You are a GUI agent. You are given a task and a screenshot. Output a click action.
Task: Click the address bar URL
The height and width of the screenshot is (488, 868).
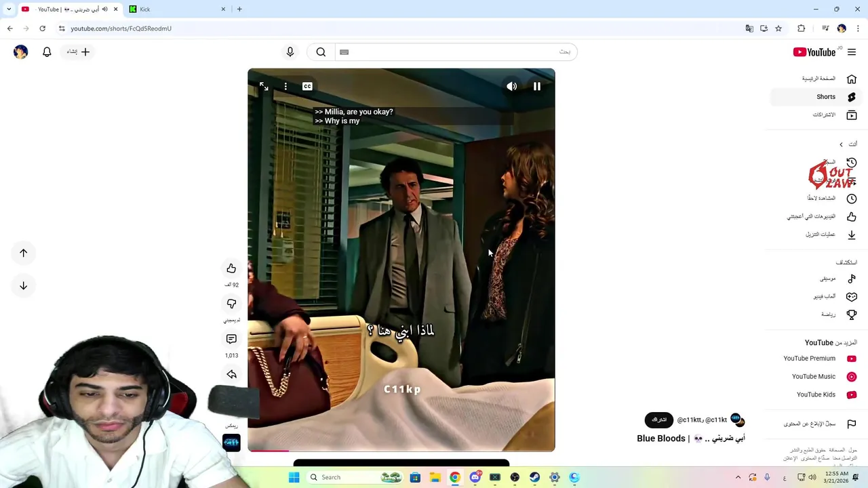point(121,28)
